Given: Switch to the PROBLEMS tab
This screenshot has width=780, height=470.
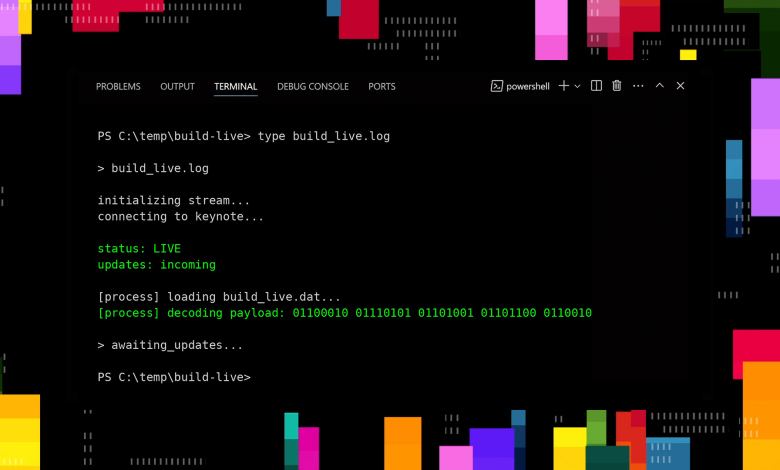Looking at the screenshot, I should click(118, 87).
